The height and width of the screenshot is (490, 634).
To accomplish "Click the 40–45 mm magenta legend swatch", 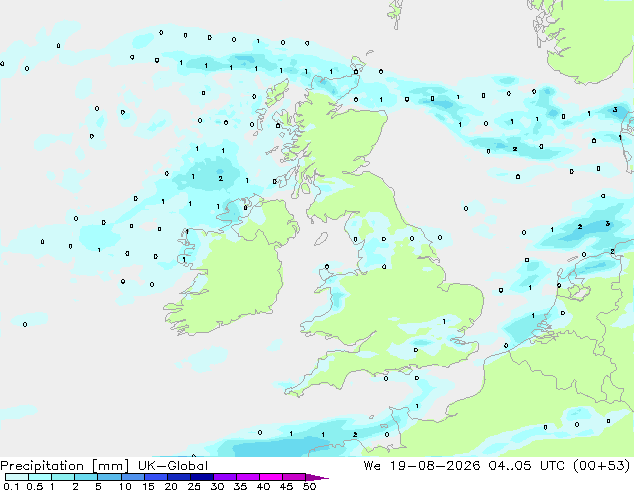I will tap(271, 477).
